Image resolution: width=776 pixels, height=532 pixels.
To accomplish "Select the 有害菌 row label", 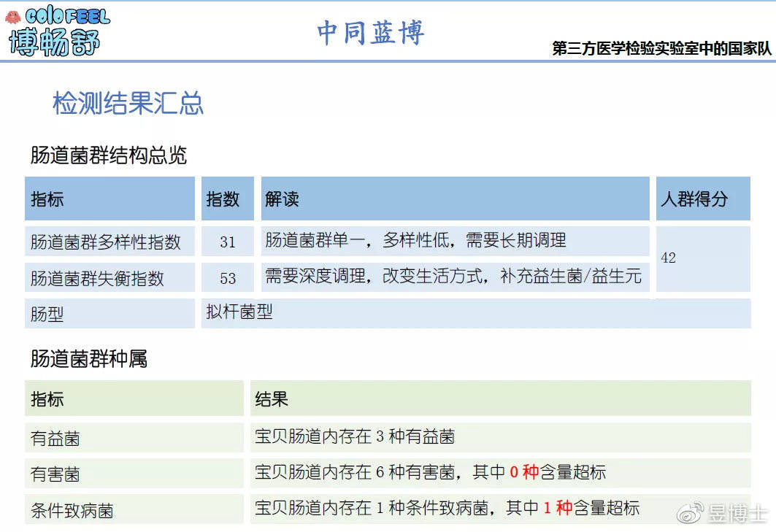I will 134,474.
